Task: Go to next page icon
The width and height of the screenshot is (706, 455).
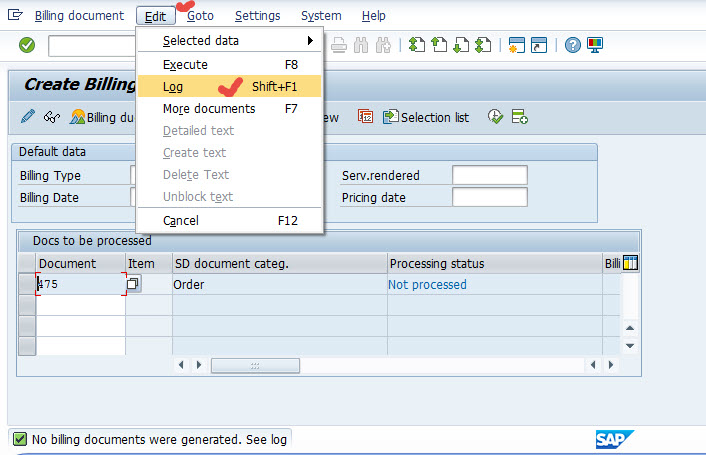Action: click(461, 45)
